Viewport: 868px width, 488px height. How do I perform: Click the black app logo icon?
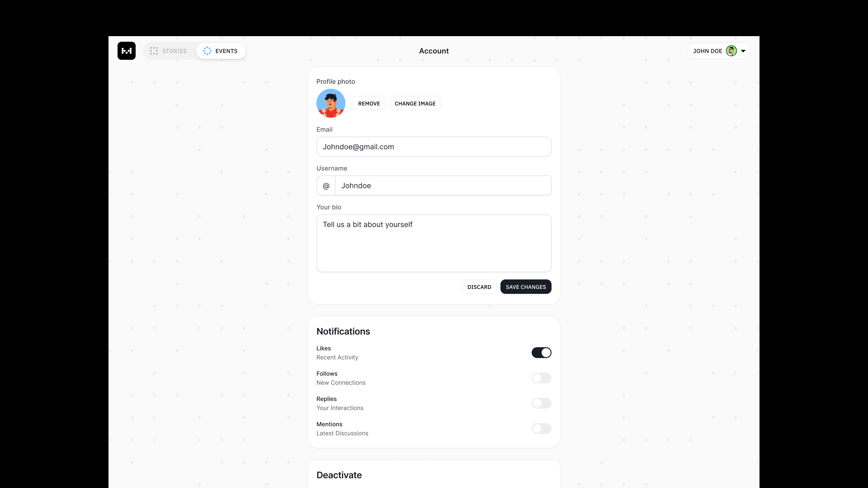pyautogui.click(x=126, y=51)
